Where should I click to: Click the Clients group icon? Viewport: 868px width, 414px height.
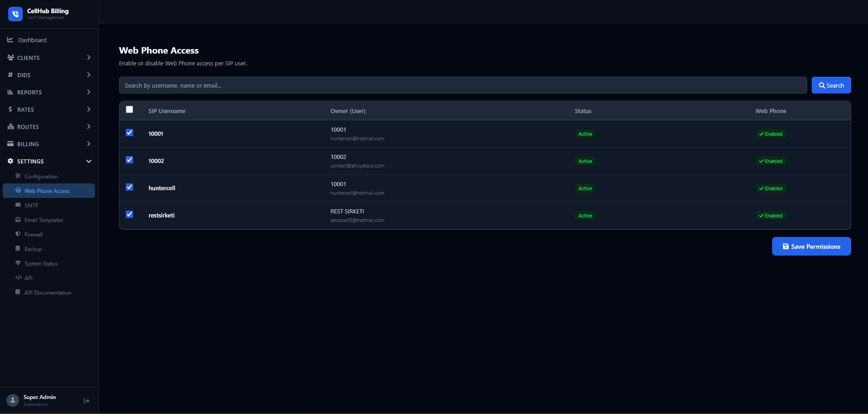pos(11,58)
